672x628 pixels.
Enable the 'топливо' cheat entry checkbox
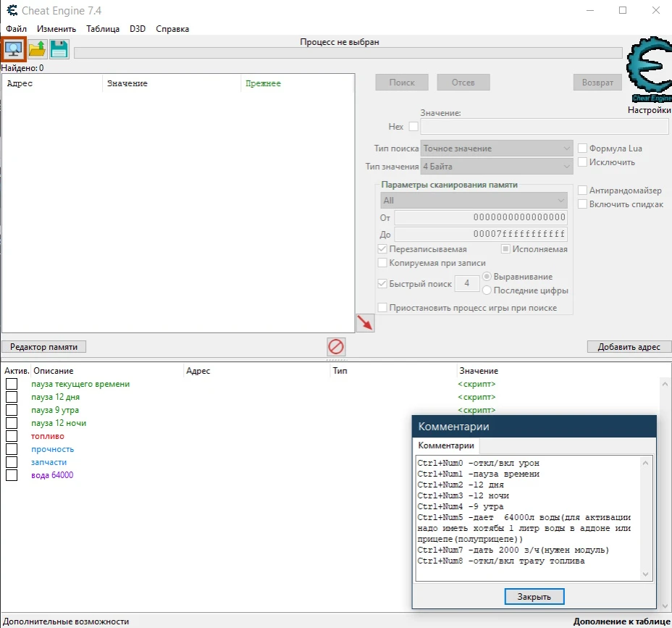pyautogui.click(x=12, y=436)
